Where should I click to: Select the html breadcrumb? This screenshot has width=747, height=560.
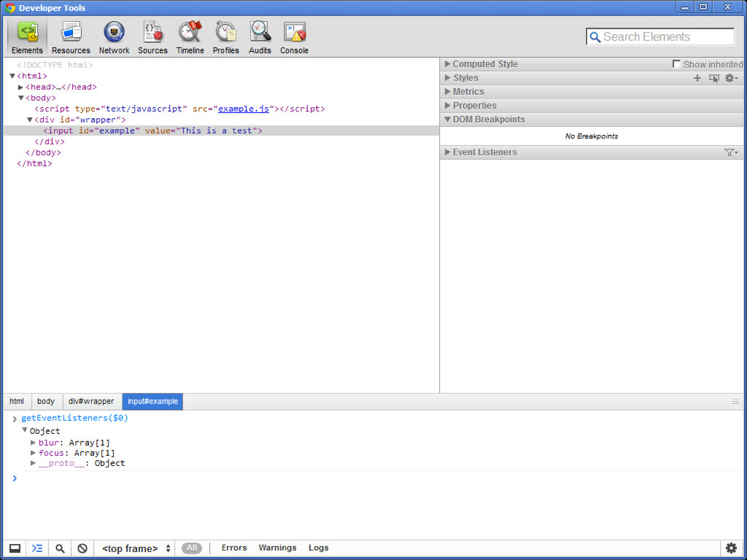point(17,402)
